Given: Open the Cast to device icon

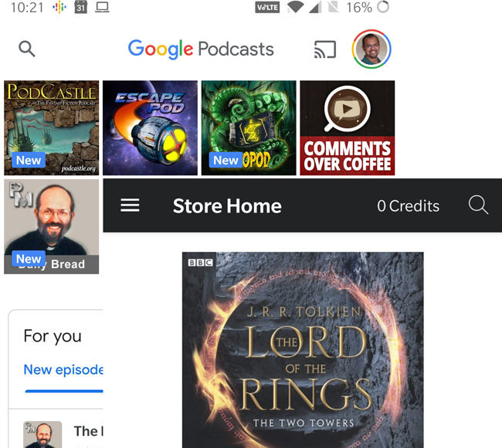Looking at the screenshot, I should tap(325, 50).
